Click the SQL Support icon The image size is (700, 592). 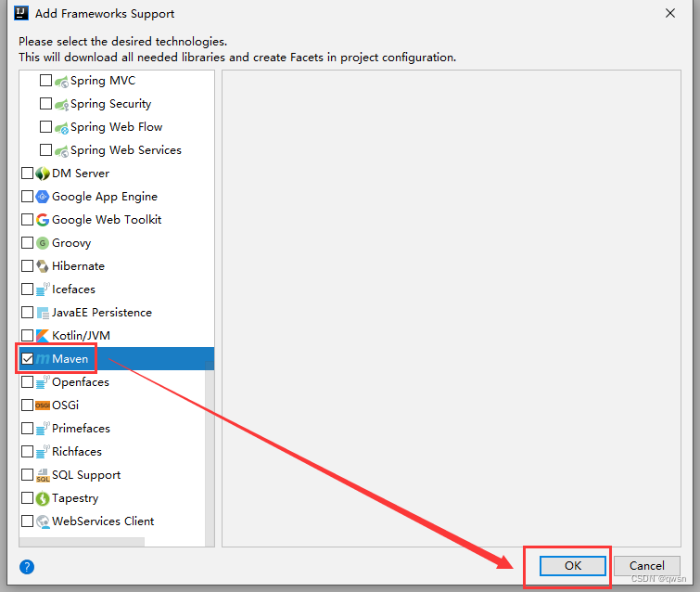pos(43,475)
